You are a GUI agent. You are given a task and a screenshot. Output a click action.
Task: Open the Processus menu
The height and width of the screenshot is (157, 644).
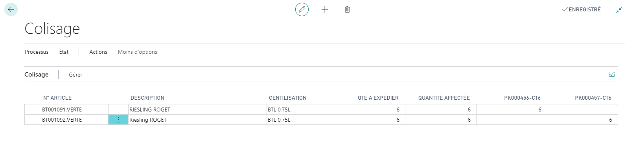[x=37, y=52]
